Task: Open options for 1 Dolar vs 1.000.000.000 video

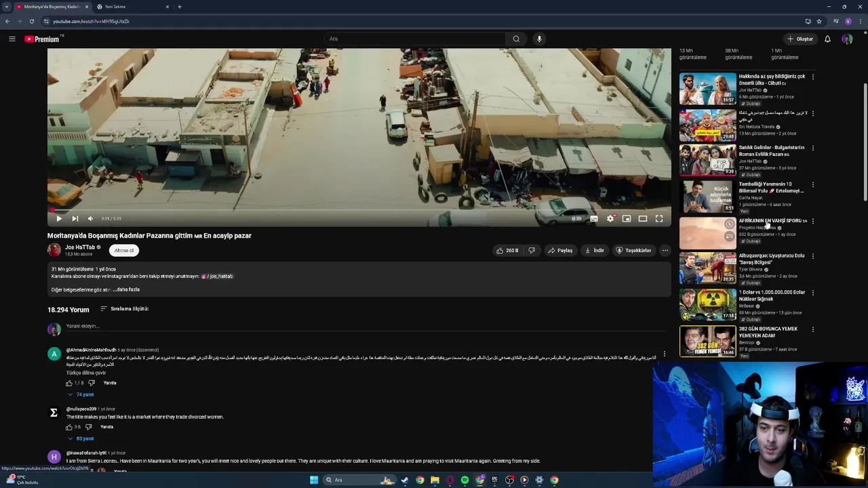Action: click(x=812, y=293)
